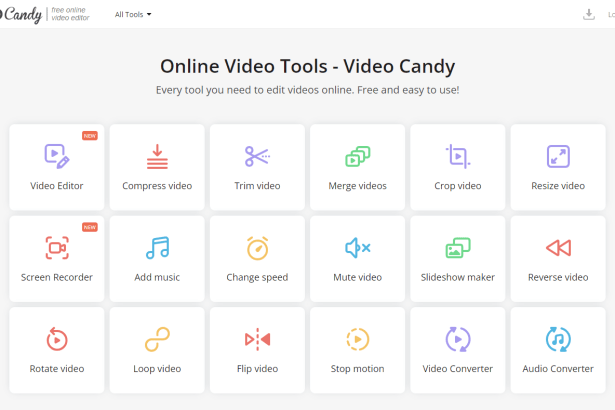Choose the Crop video icon
This screenshot has height=410, width=615.
pyautogui.click(x=458, y=156)
